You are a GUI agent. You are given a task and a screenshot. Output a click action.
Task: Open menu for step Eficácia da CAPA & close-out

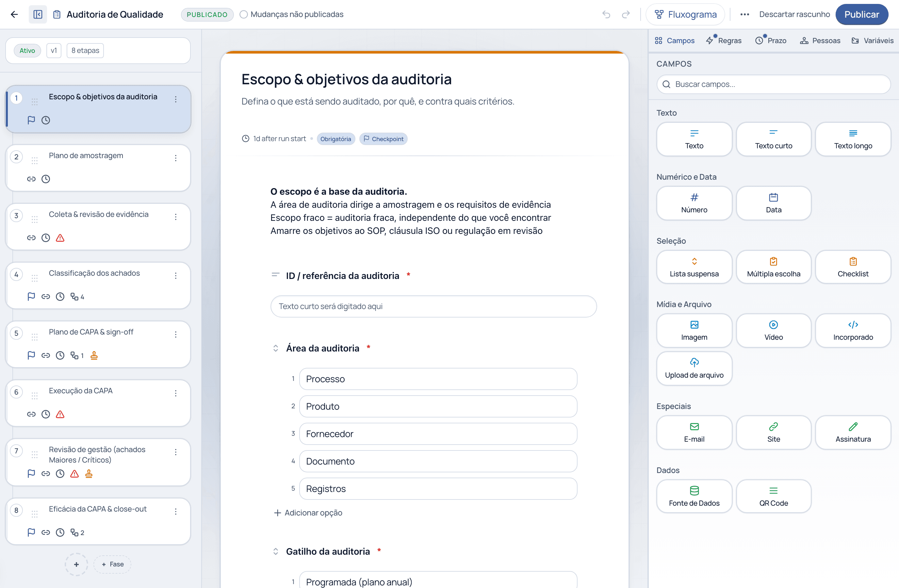(x=176, y=512)
